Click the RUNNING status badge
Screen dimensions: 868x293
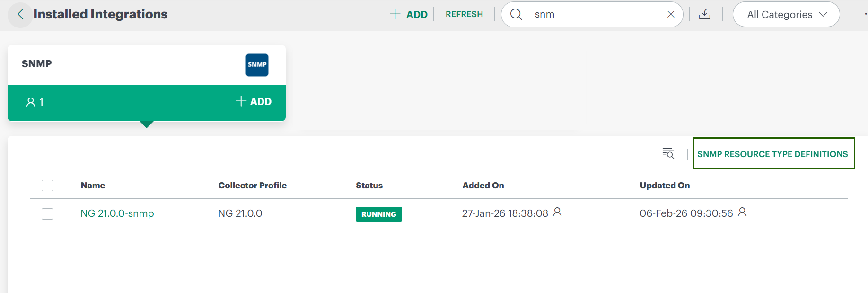click(x=378, y=214)
